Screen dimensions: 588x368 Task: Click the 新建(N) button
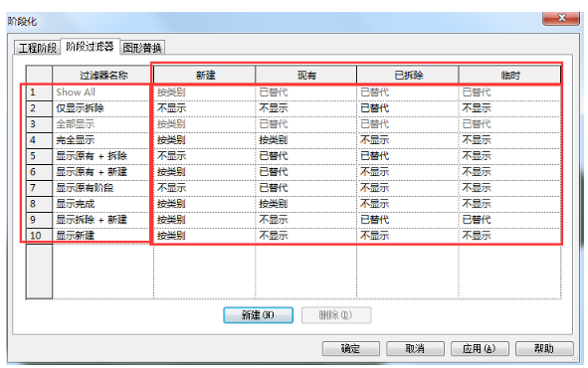(x=258, y=315)
